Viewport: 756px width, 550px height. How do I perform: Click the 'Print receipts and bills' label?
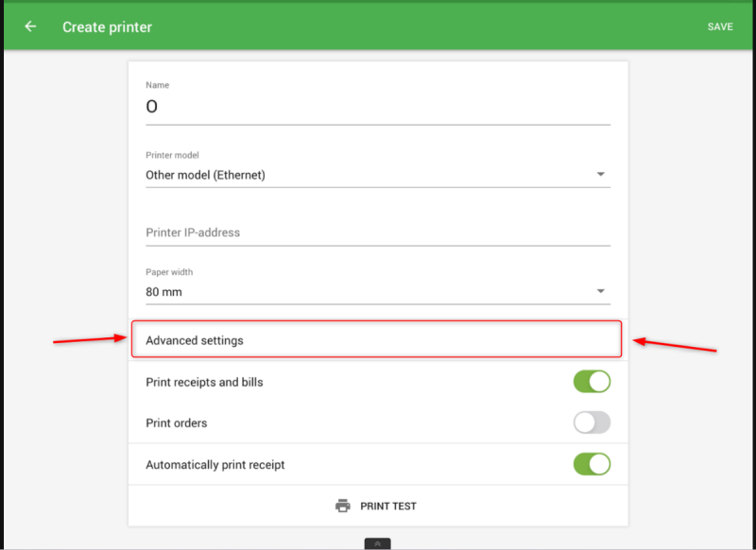(x=204, y=383)
